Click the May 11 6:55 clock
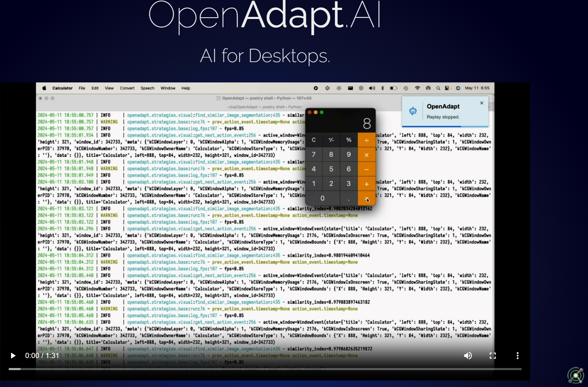 [x=477, y=88]
